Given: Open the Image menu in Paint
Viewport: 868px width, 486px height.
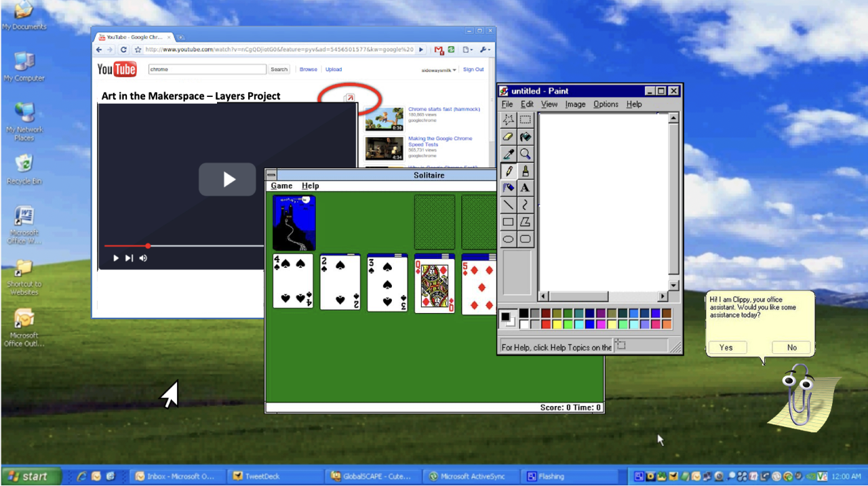Looking at the screenshot, I should (x=575, y=104).
